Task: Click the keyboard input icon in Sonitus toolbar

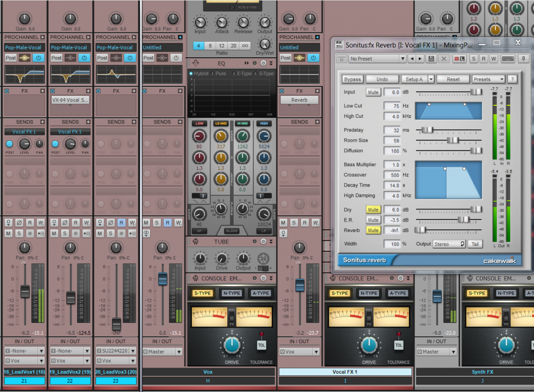Action: pos(507,57)
